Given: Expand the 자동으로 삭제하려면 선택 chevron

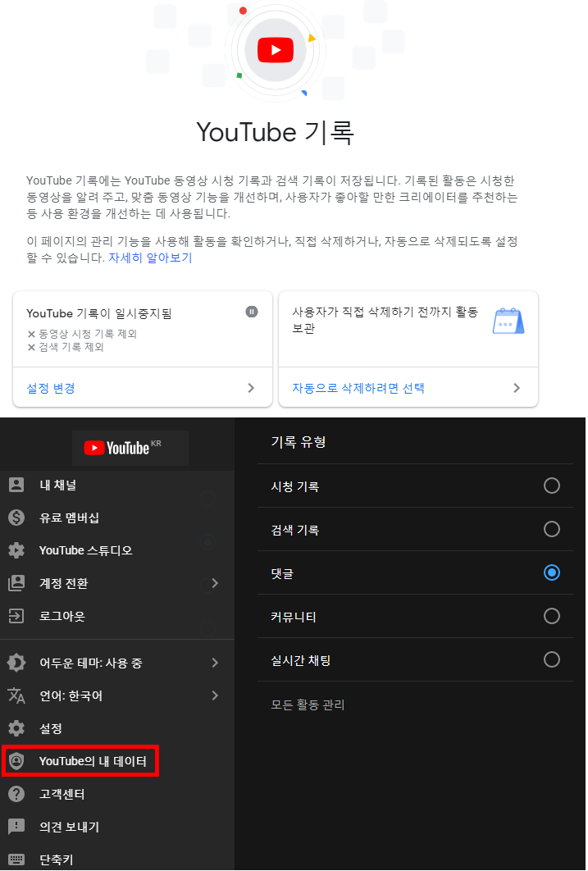Looking at the screenshot, I should (x=517, y=388).
